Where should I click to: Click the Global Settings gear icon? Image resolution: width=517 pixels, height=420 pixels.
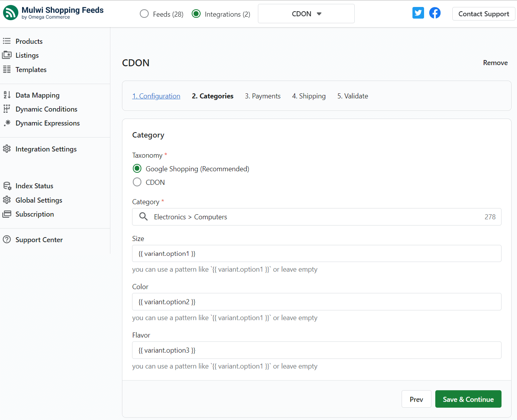(x=7, y=200)
